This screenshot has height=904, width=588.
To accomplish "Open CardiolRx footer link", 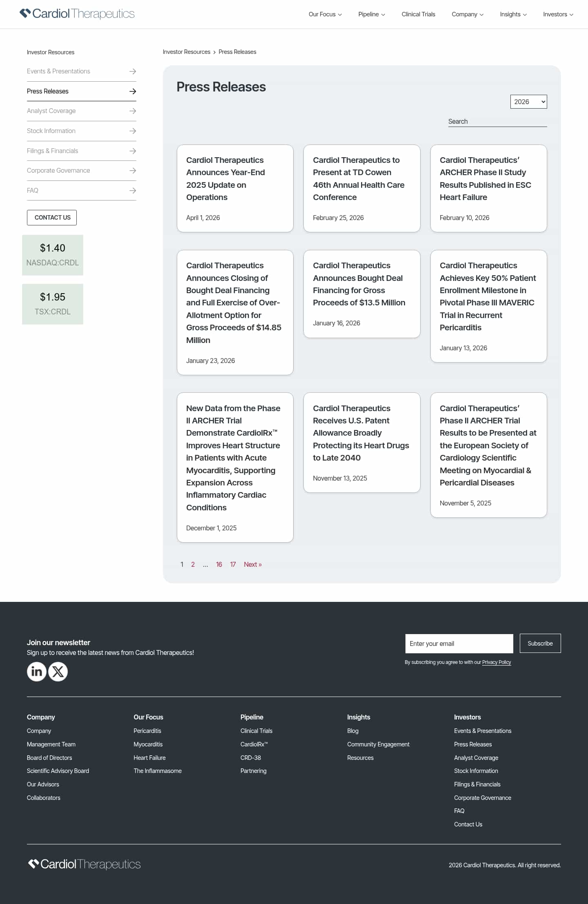I will tap(254, 744).
